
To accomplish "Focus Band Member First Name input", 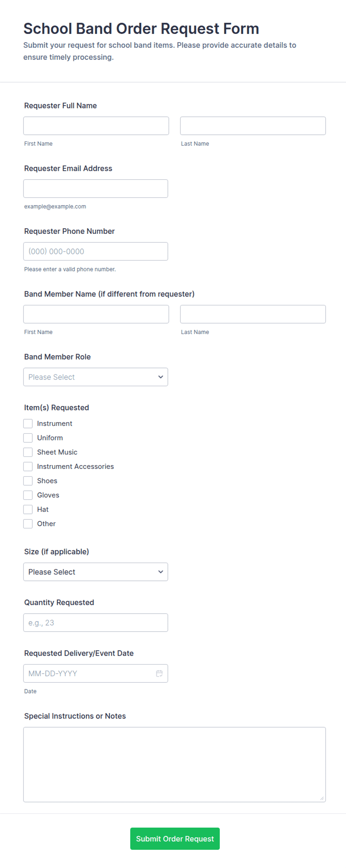I will [x=96, y=314].
